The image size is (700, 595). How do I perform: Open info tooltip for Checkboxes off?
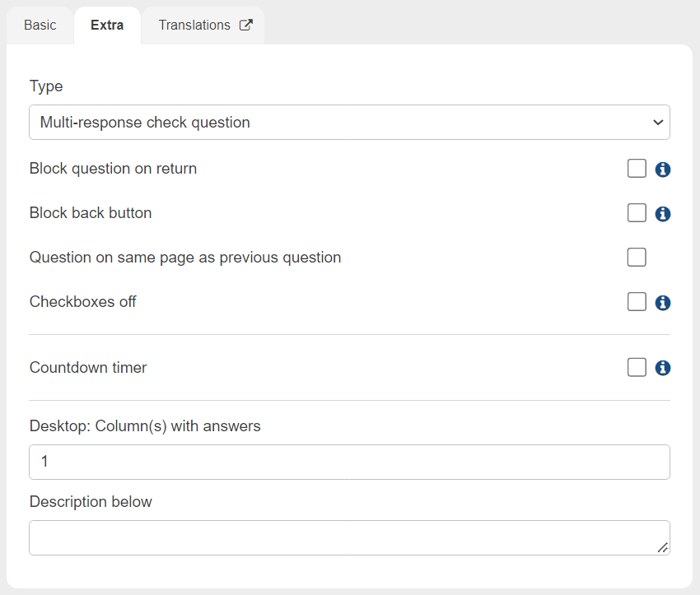662,303
